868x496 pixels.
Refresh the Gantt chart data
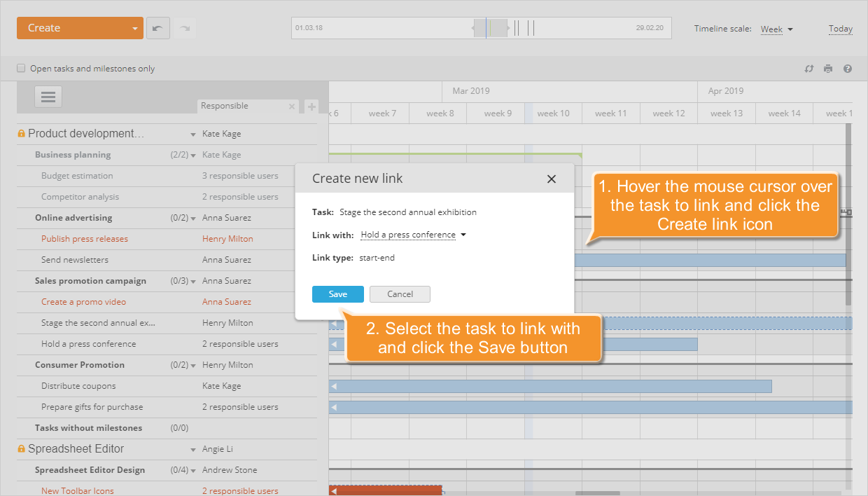(809, 69)
